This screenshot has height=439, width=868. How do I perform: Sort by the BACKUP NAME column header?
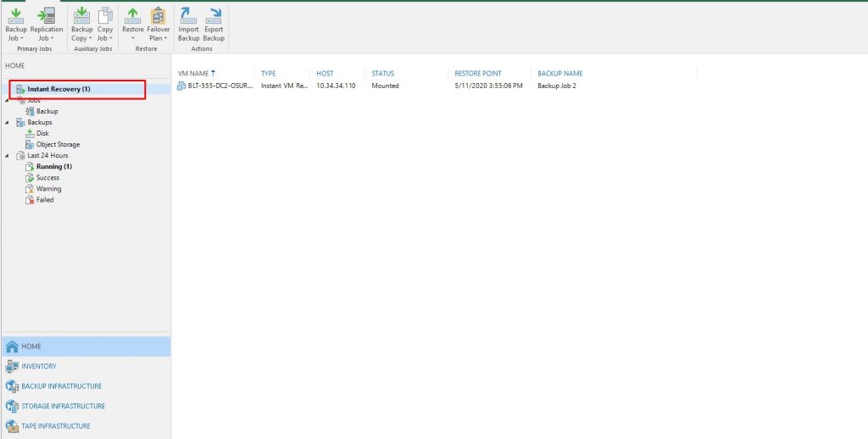(559, 73)
